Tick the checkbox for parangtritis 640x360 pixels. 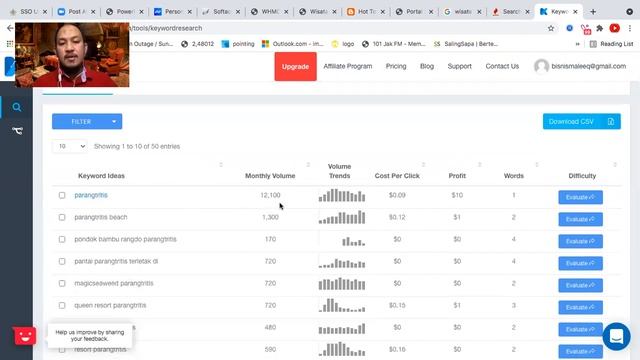(x=62, y=195)
